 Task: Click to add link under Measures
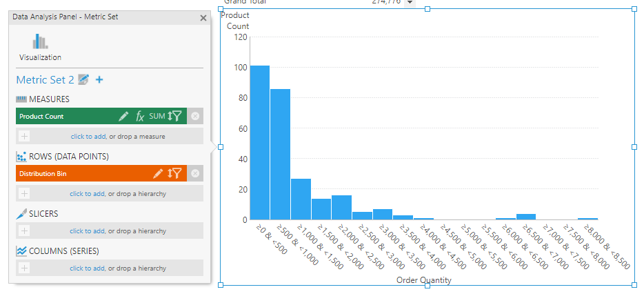(x=88, y=137)
